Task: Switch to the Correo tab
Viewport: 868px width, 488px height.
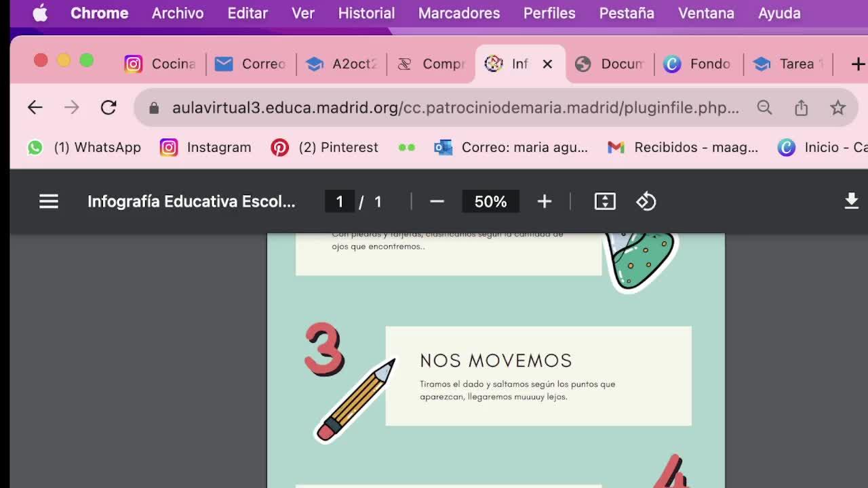Action: [251, 64]
